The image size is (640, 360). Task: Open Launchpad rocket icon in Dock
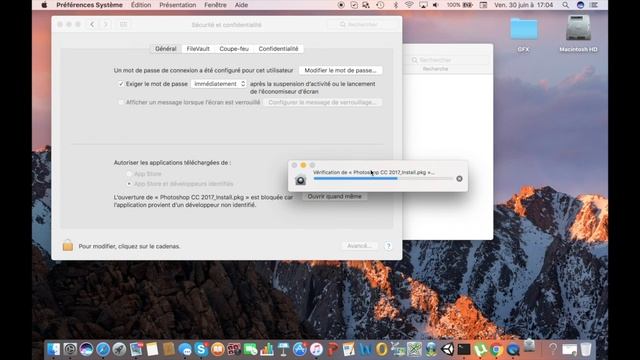(x=119, y=349)
